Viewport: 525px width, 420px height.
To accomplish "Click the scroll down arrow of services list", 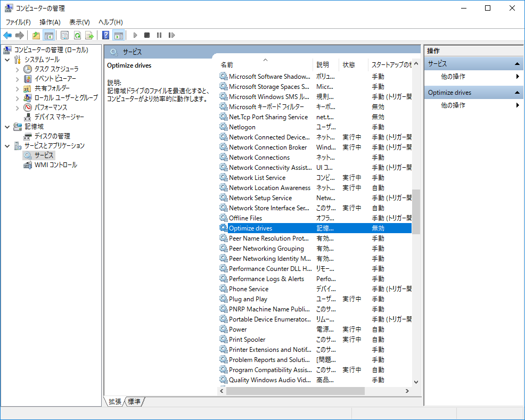I will point(416,382).
